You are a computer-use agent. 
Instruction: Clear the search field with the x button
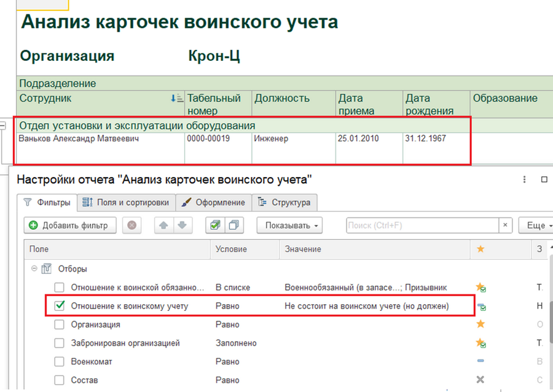(x=505, y=225)
